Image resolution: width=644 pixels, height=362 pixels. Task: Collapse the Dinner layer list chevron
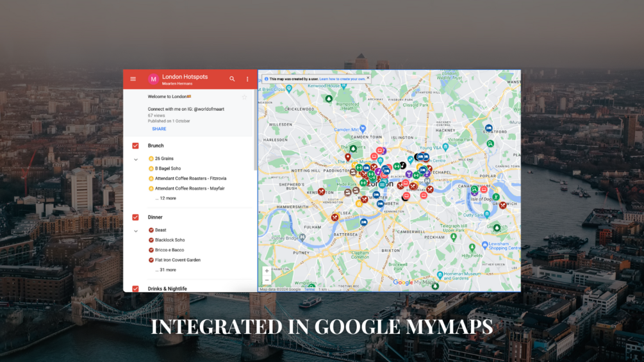[x=136, y=231]
